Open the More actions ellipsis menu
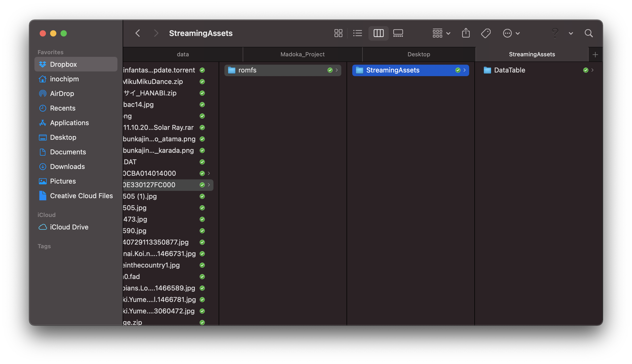The width and height of the screenshot is (632, 364). tap(507, 33)
